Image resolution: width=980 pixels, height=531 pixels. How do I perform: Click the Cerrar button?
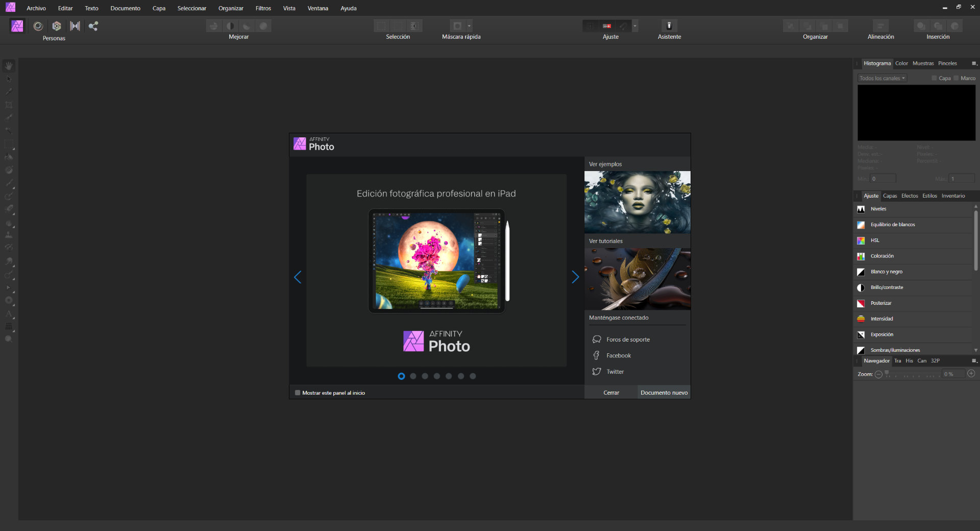coord(611,393)
